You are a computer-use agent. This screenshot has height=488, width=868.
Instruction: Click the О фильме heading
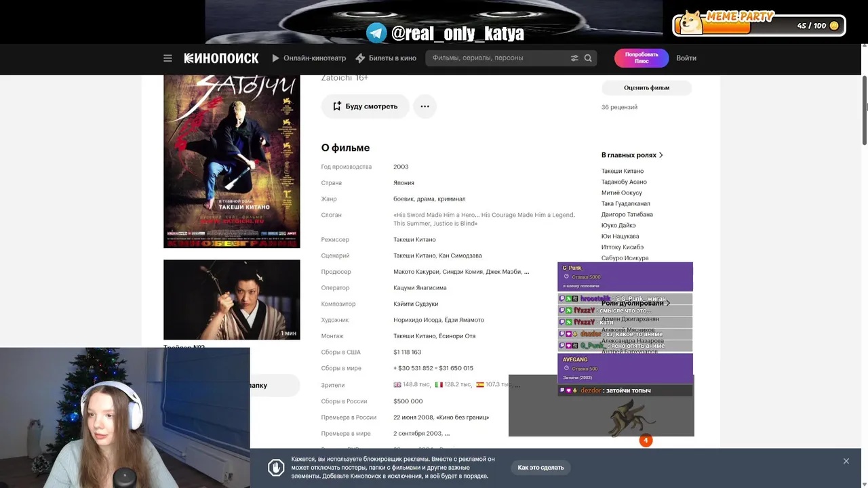[345, 148]
